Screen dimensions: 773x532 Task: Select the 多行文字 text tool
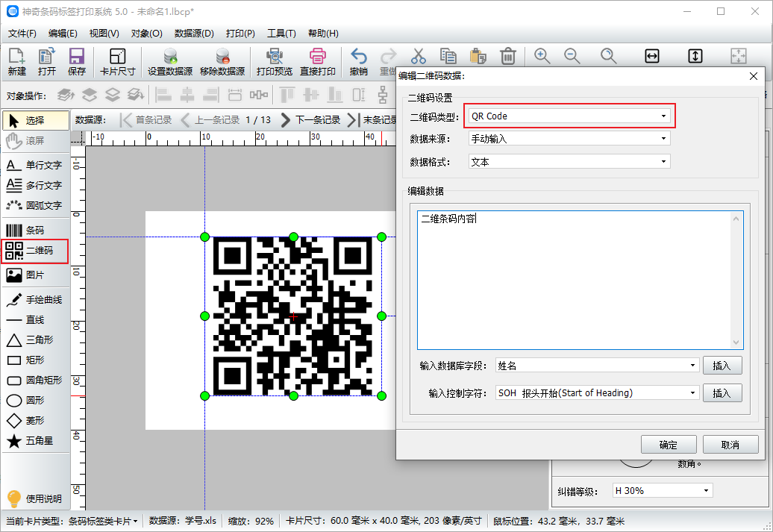(36, 185)
